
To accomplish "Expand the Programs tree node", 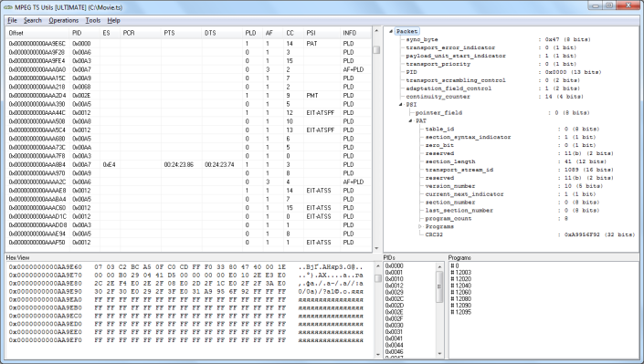I will (420, 226).
